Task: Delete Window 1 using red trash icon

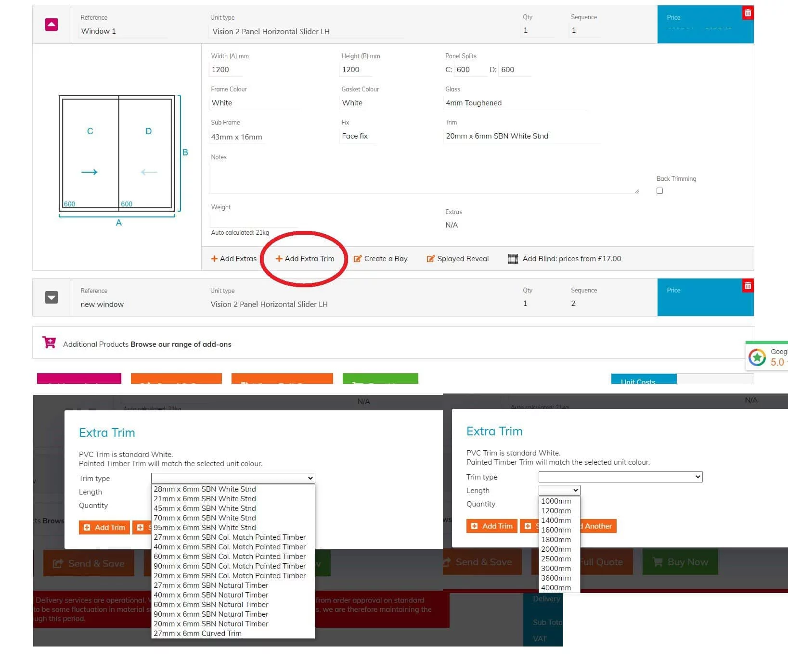Action: [x=748, y=13]
